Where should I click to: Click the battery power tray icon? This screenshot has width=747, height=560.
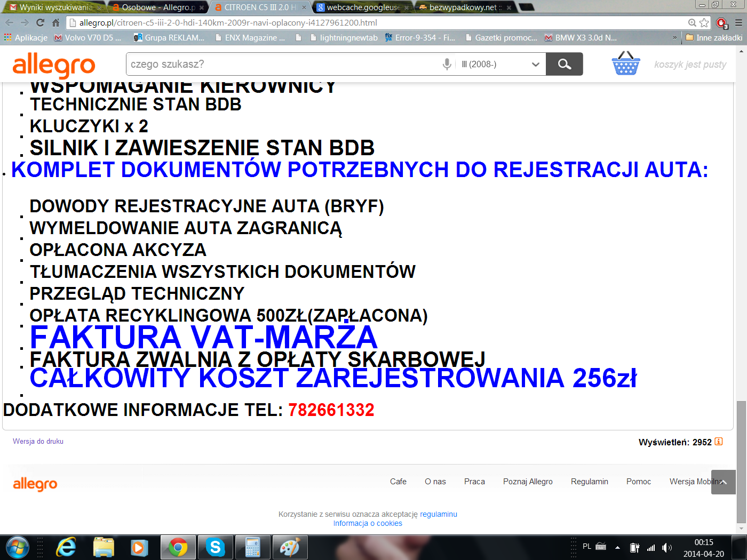pos(634,548)
